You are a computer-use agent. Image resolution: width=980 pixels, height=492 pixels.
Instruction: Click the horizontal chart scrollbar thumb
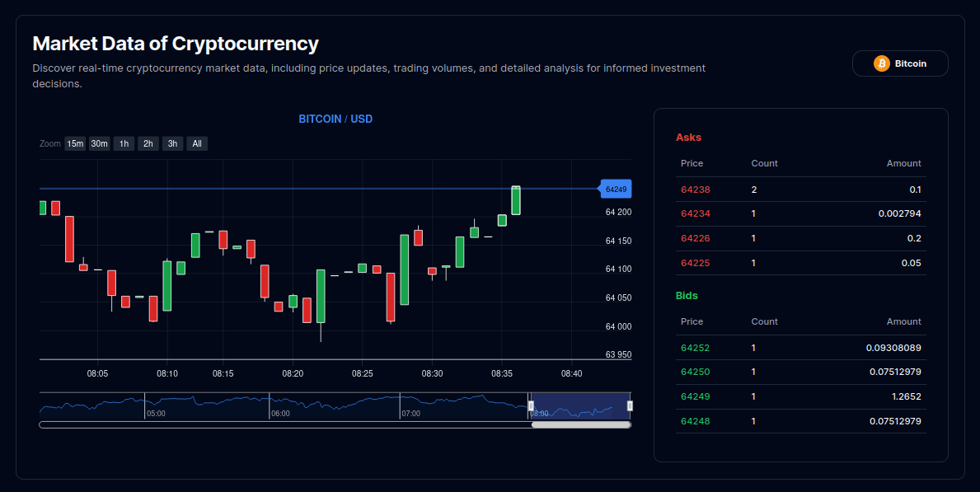click(x=580, y=425)
